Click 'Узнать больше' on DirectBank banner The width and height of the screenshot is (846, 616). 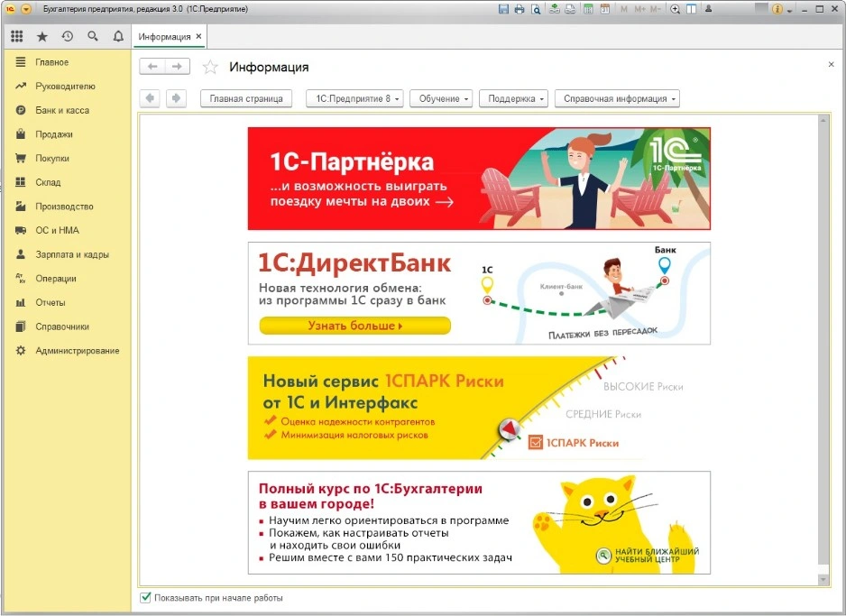point(354,326)
